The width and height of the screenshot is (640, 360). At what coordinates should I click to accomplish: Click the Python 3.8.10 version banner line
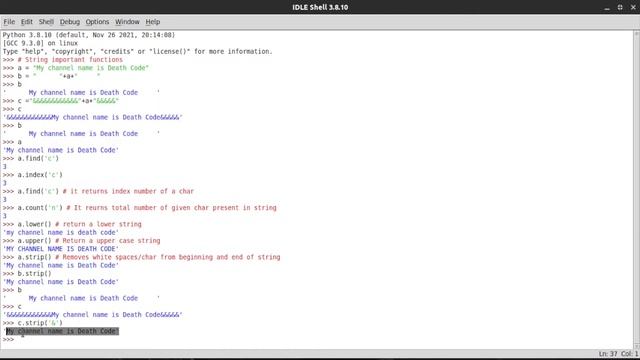pyautogui.click(x=89, y=35)
